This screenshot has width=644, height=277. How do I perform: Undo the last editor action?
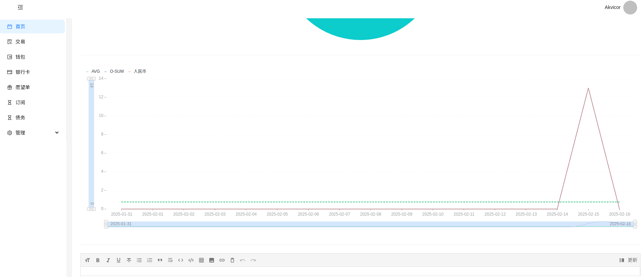[x=243, y=260]
